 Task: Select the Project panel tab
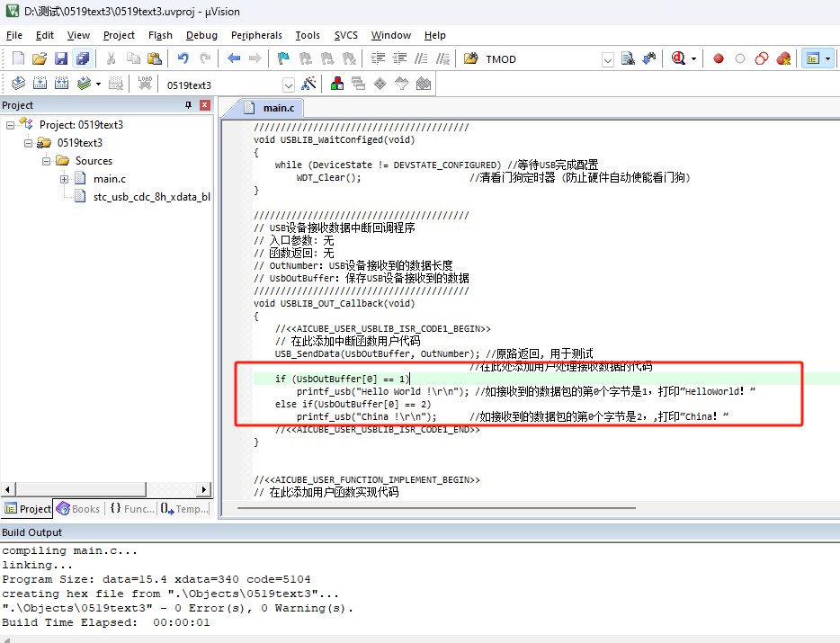coord(28,508)
